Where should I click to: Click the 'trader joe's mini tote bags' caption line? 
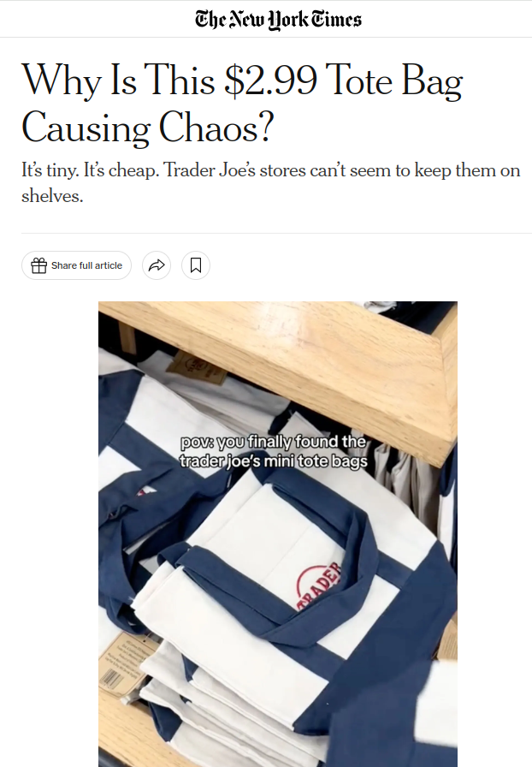(274, 461)
